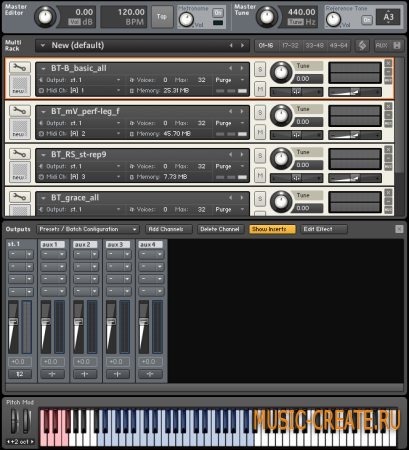The width and height of the screenshot is (409, 450).
Task: Expand the BT_grace_all instrument name menu
Action: (43, 198)
